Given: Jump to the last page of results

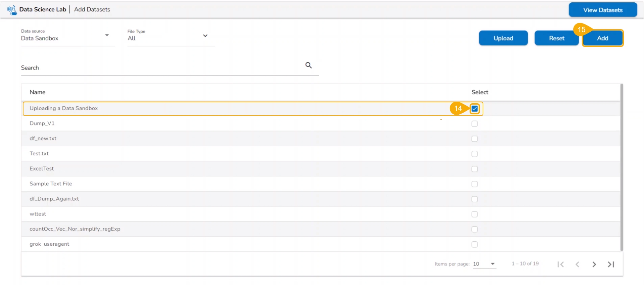Looking at the screenshot, I should point(611,265).
